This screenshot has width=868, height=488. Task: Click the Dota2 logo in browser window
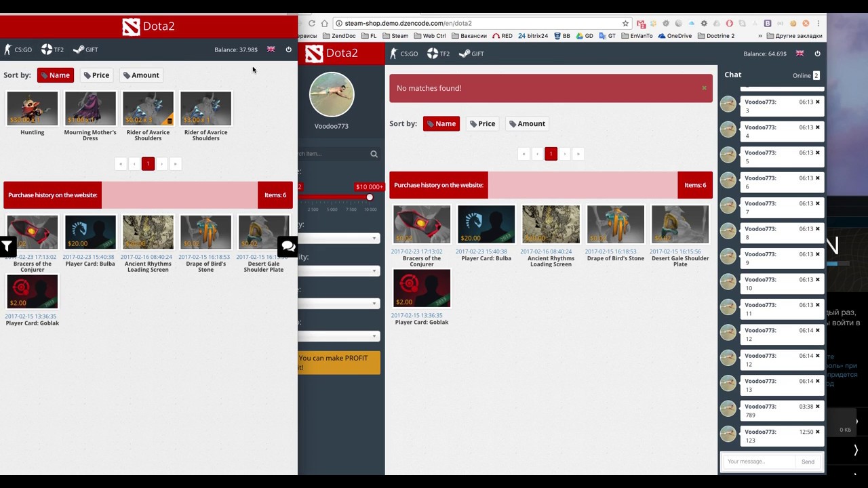click(x=332, y=53)
